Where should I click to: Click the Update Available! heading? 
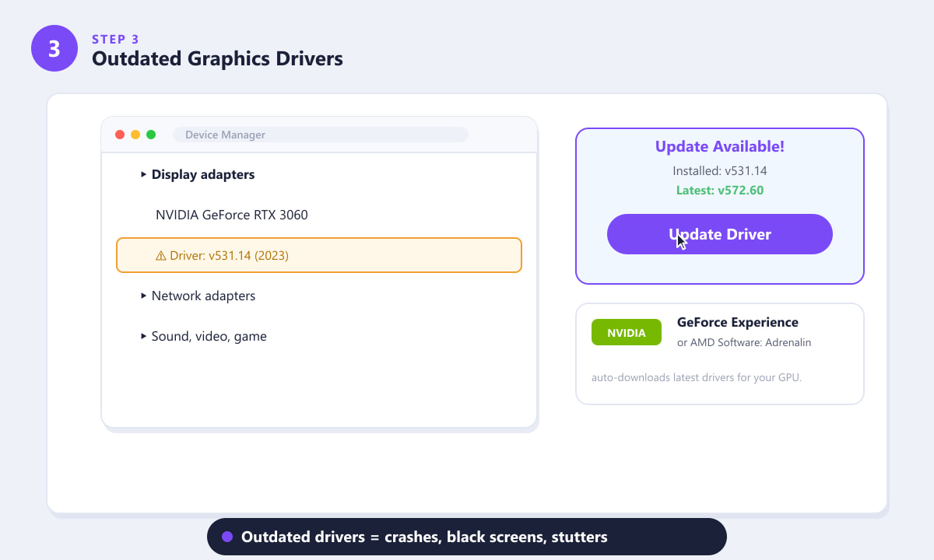coord(720,146)
